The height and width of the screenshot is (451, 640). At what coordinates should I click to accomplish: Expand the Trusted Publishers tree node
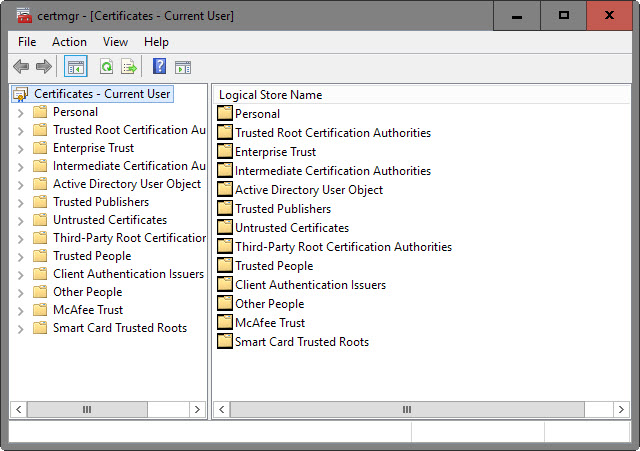click(20, 203)
